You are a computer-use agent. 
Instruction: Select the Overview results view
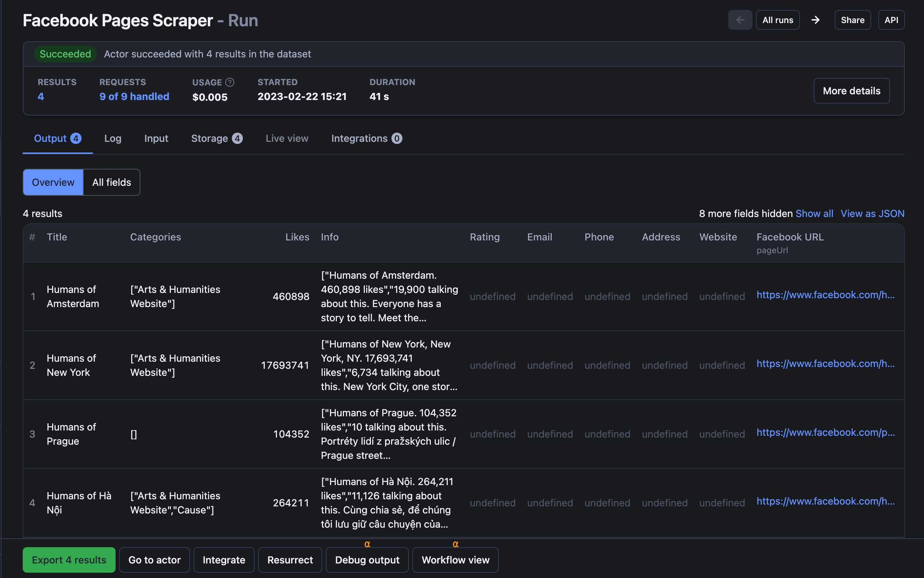click(53, 182)
